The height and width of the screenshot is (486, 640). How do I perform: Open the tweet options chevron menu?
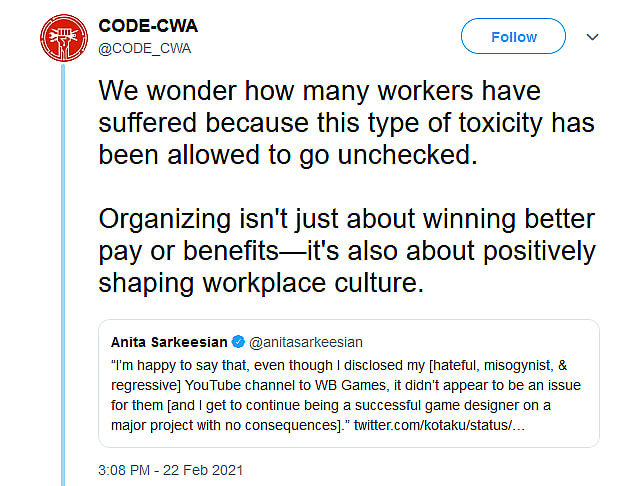592,37
